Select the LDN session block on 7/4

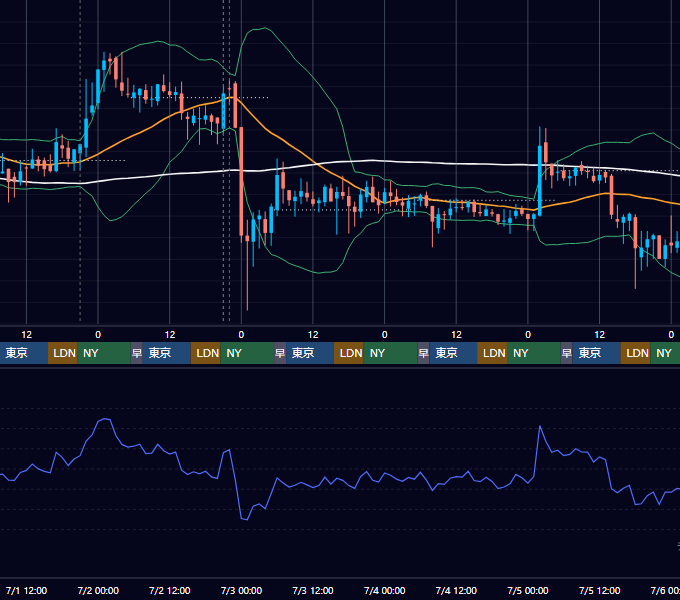click(x=492, y=353)
